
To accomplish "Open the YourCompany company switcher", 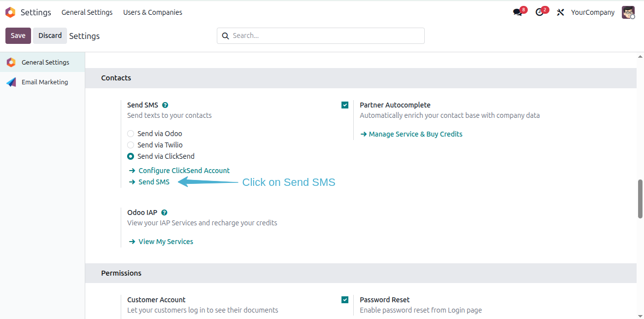I will (593, 12).
